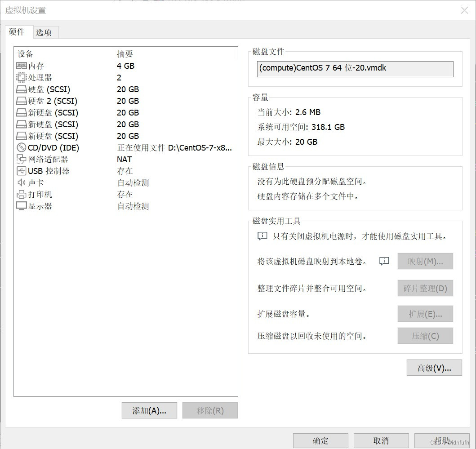Click the 移除(R) button

(210, 410)
